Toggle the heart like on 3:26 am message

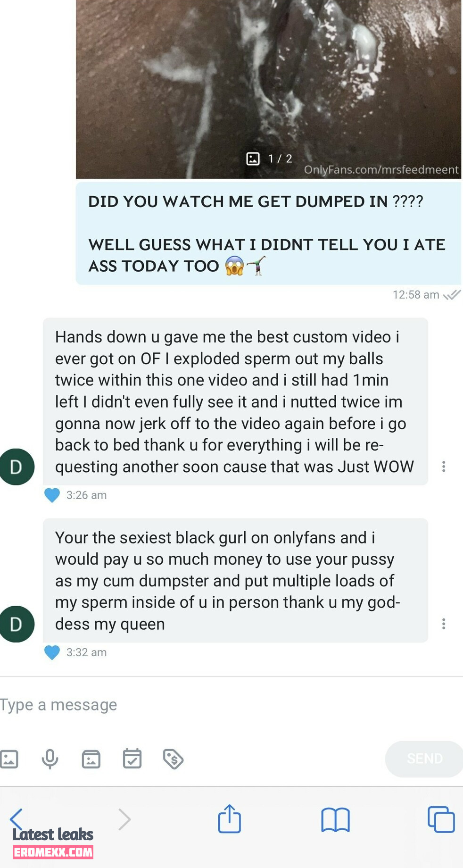tap(52, 495)
